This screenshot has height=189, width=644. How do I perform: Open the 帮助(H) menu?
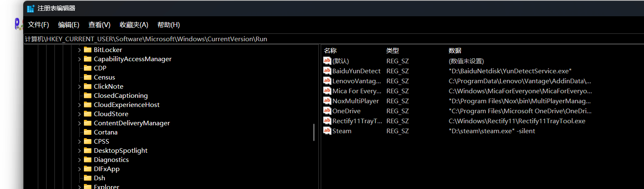point(169,25)
